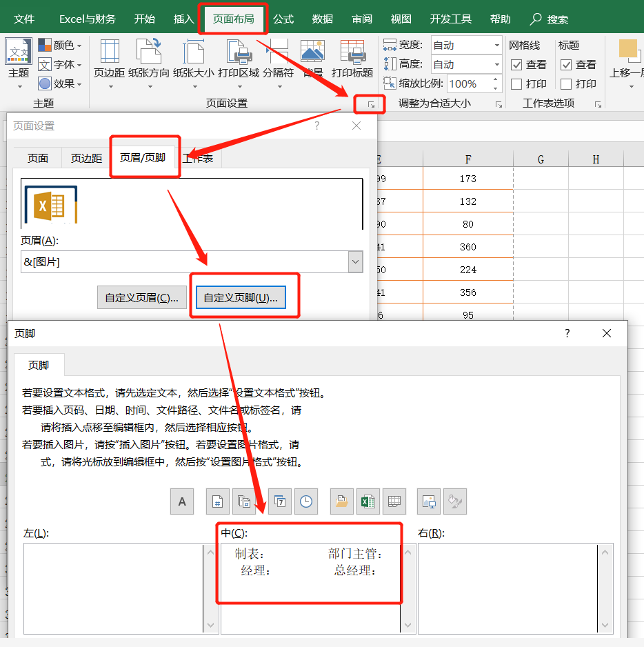Screen dimensions: 644x647
Task: Insert page number in footer
Action: [x=217, y=501]
